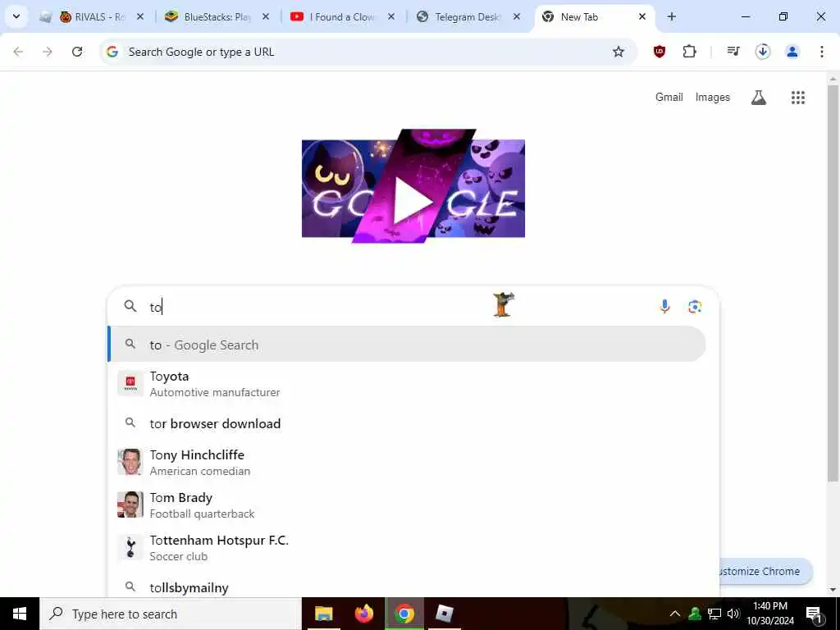
Task: Open the Chrome downloads icon
Action: point(763,52)
